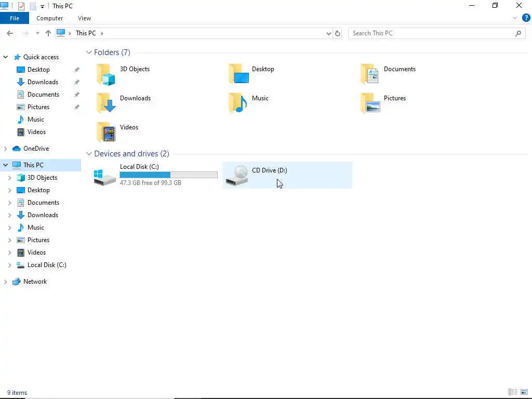Screen dimensions: 532x399
Task: Collapse the This PC tree node
Action: click(5, 165)
